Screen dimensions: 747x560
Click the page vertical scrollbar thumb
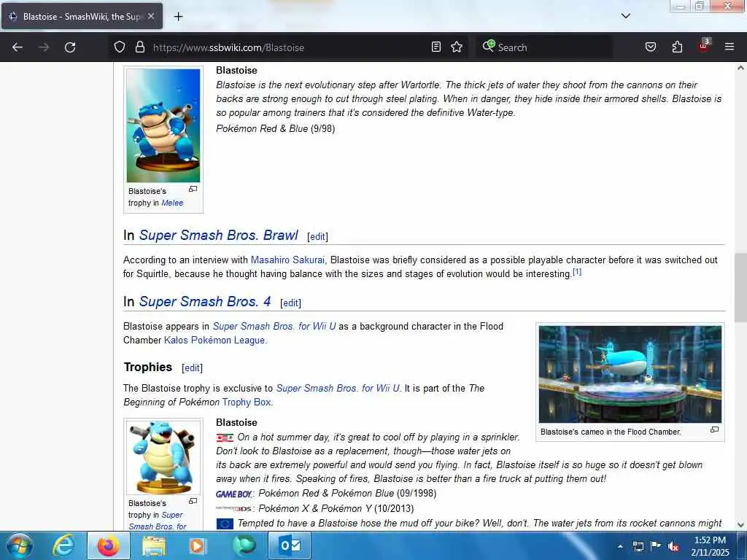740,287
